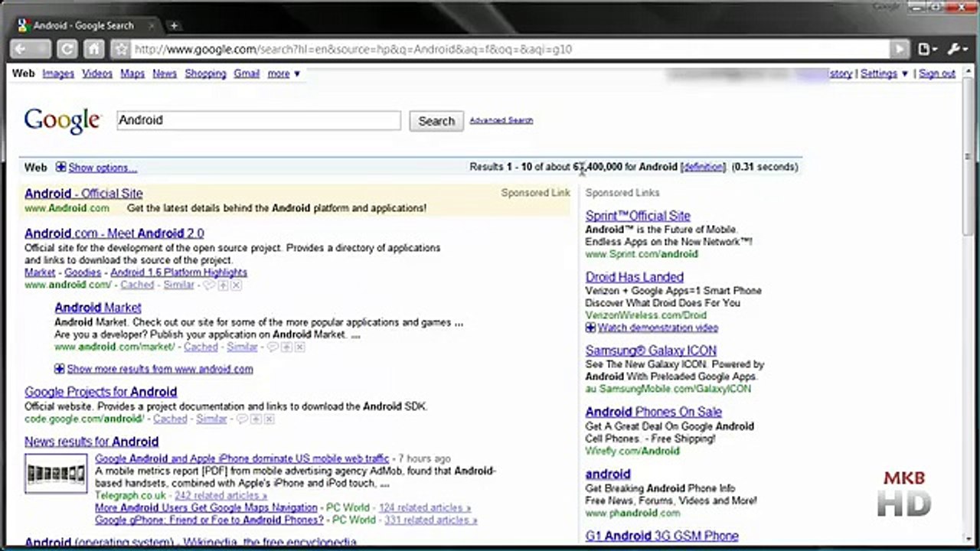Close the Android - Google Search tab
Image resolution: width=980 pixels, height=551 pixels.
(x=150, y=25)
